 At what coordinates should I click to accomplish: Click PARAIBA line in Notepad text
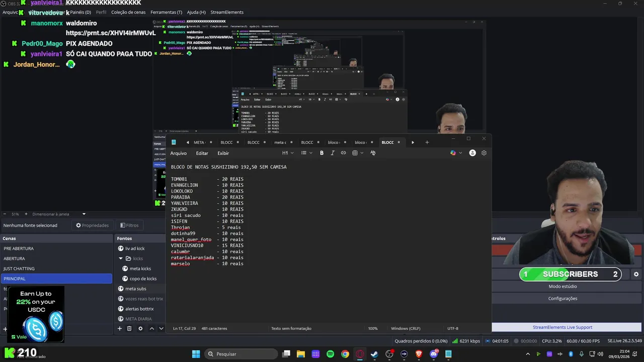207,197
